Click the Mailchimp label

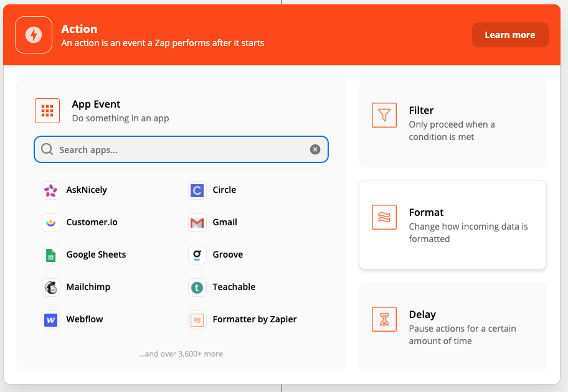click(x=88, y=287)
